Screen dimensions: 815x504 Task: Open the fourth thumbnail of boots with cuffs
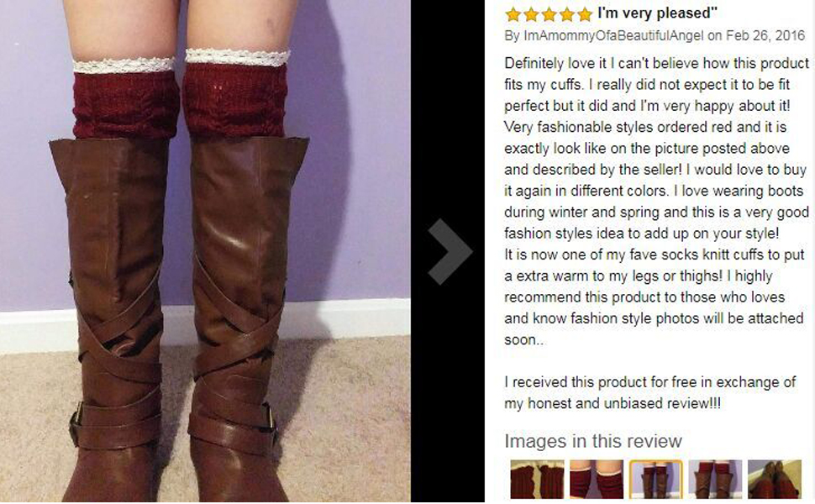[x=715, y=479]
